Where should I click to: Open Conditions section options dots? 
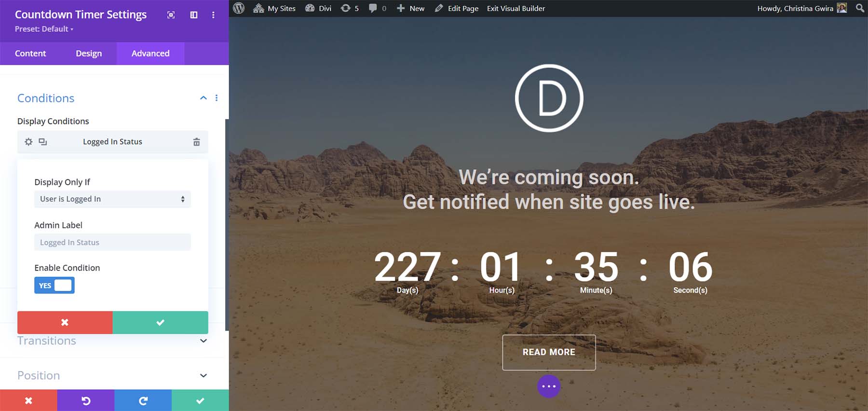click(x=217, y=98)
